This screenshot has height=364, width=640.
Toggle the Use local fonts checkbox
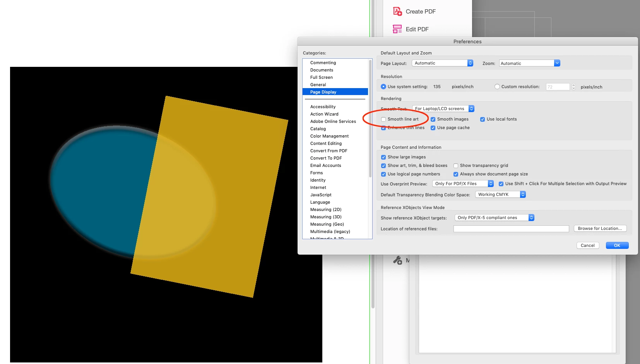[x=483, y=119]
